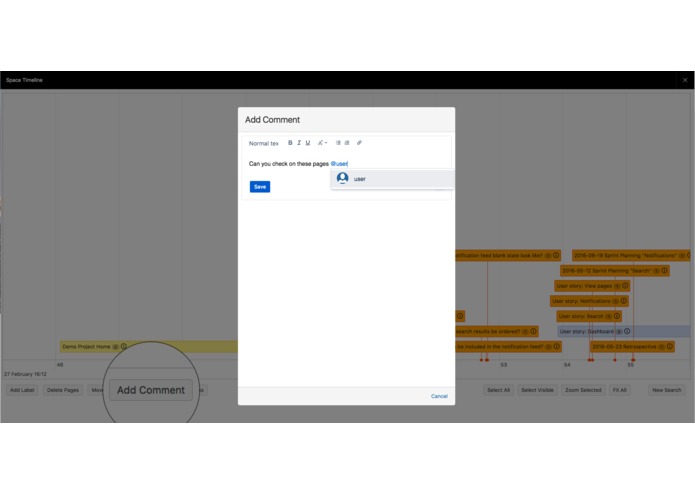Open info icon for 'feed blank state look like?'

[x=555, y=255]
